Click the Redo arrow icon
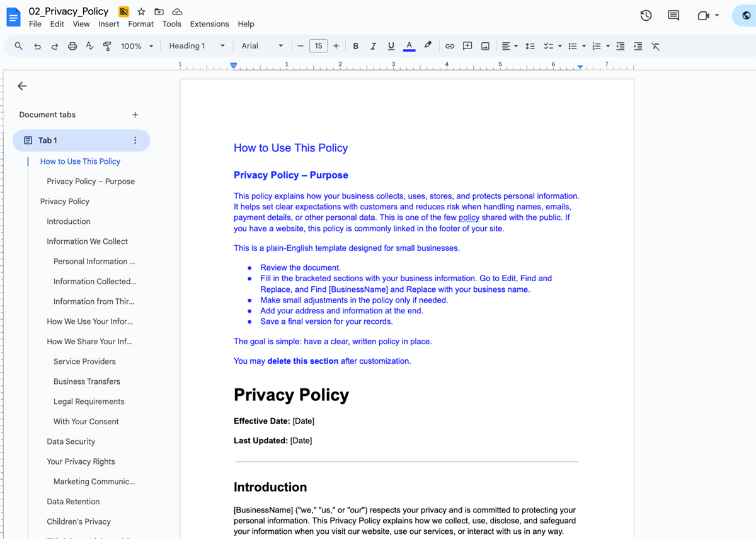This screenshot has height=539, width=756. [x=55, y=46]
